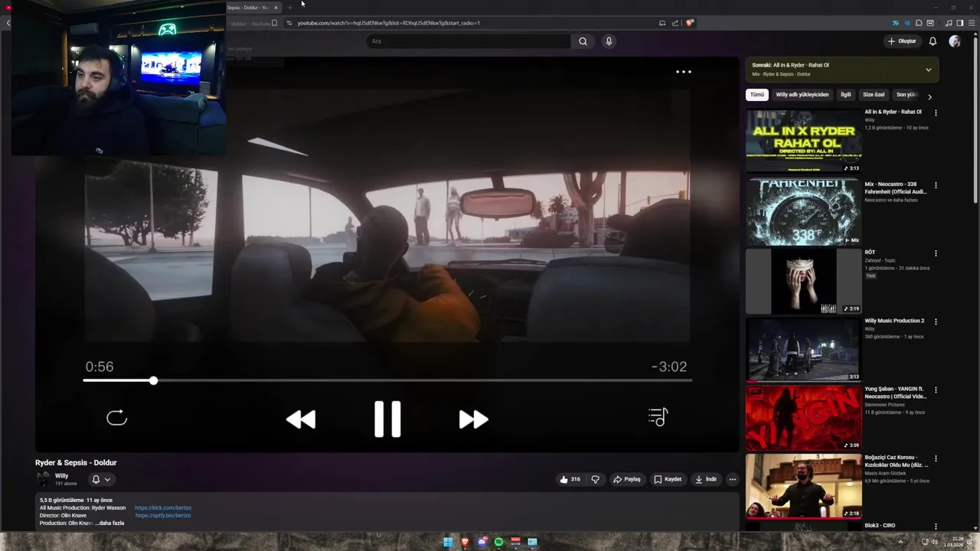The width and height of the screenshot is (980, 551).
Task: Show more filter chips with right arrow
Action: tap(929, 96)
